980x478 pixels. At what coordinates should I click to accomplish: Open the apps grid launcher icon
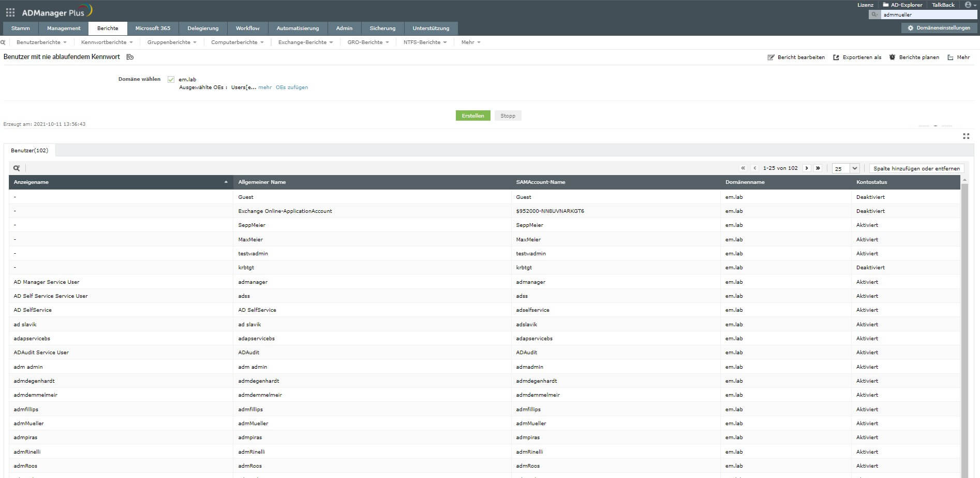[10, 12]
